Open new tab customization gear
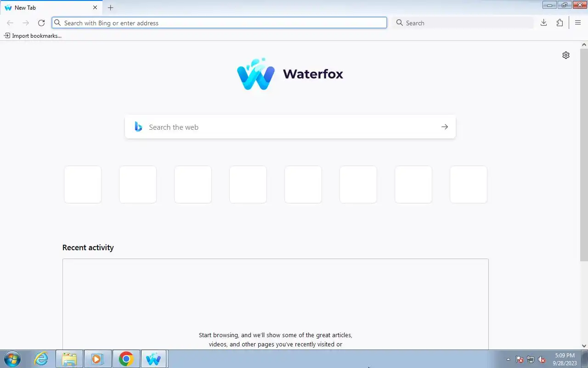 click(566, 55)
